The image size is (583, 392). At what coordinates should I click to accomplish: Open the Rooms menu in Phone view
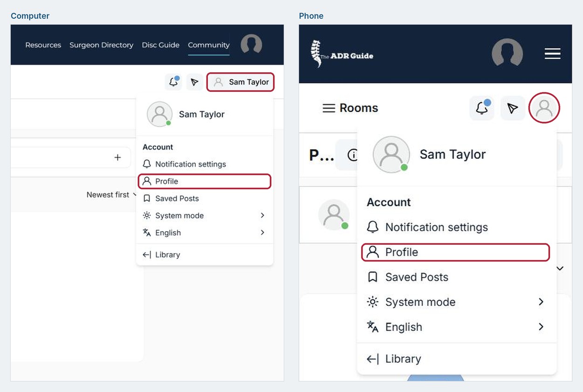coord(350,108)
